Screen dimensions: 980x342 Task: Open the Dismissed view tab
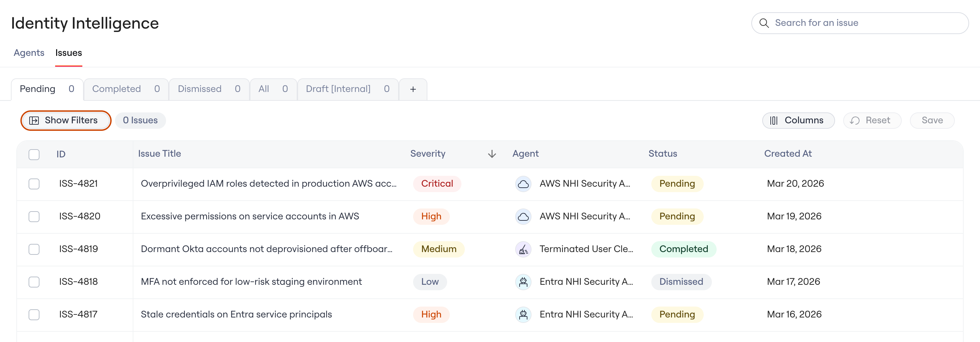point(209,89)
